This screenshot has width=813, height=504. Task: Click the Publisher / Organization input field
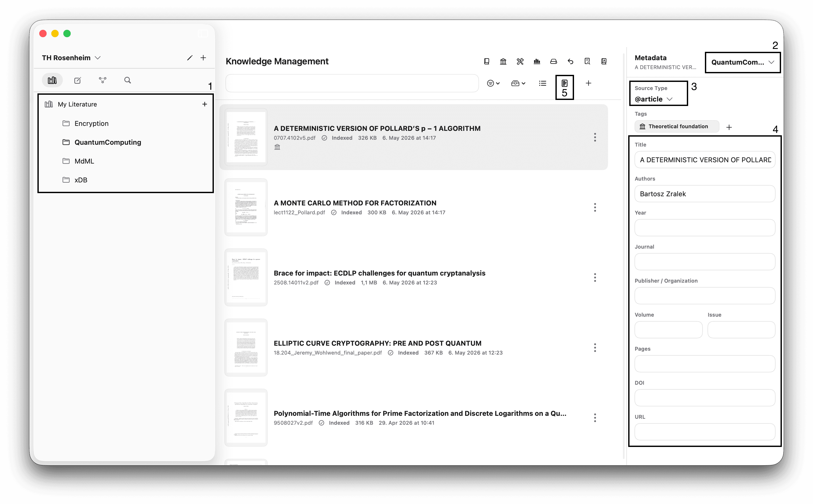(704, 296)
